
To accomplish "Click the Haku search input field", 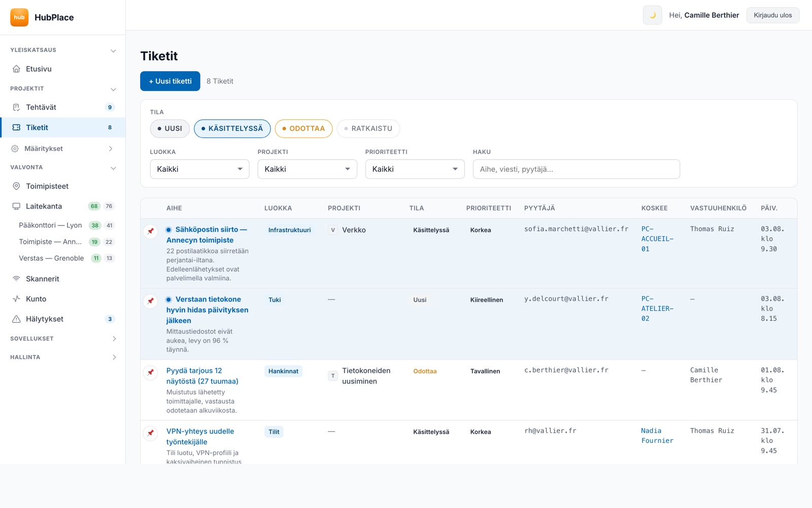I will point(576,169).
